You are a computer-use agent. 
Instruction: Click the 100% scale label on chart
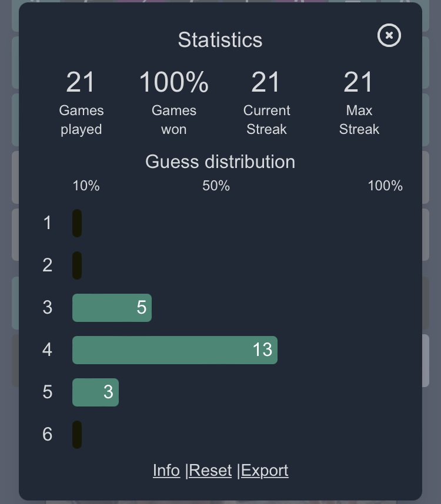click(x=385, y=186)
